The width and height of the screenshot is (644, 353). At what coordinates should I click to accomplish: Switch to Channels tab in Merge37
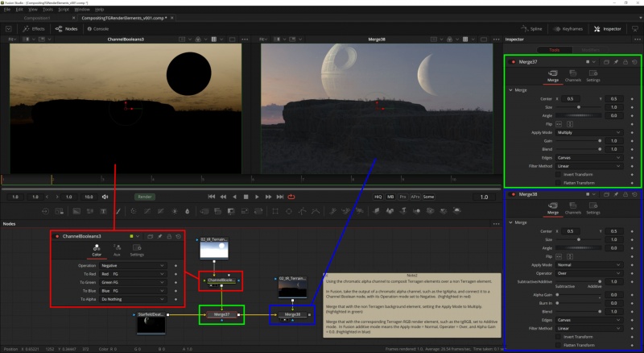pyautogui.click(x=573, y=76)
